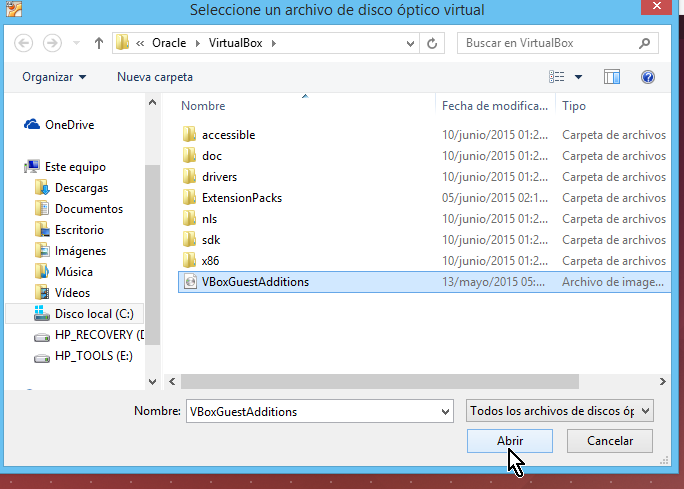The image size is (684, 489).
Task: Click Nueva carpeta button
Action: [155, 77]
